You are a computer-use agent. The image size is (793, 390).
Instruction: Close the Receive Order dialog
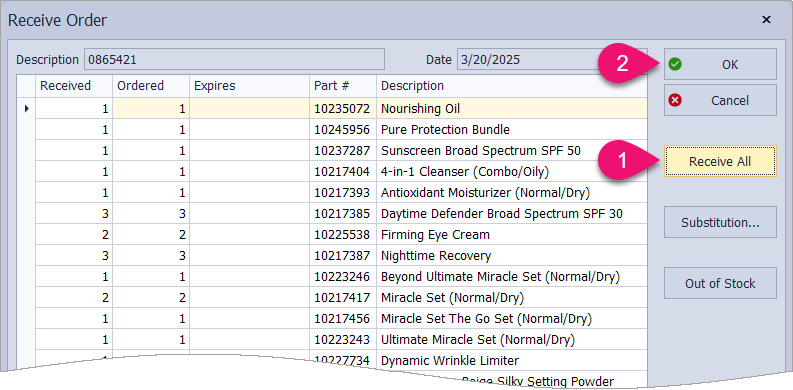[767, 20]
